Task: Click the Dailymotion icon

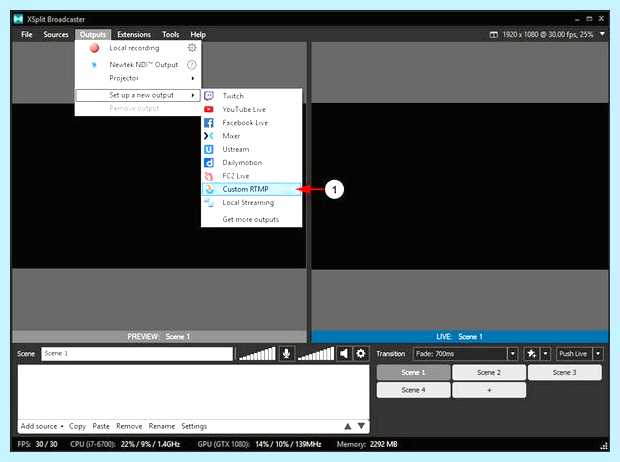Action: point(209,163)
